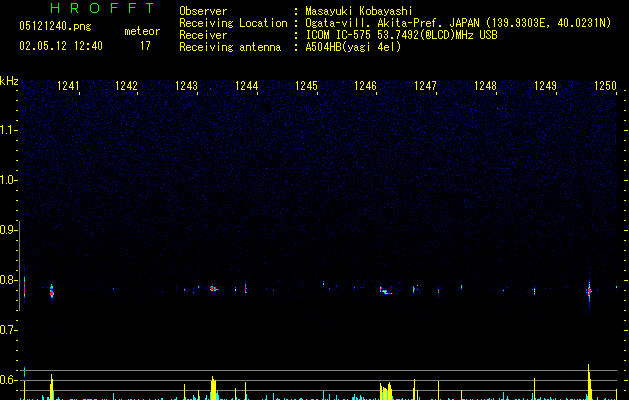Click the meteor count 17

[x=145, y=46]
